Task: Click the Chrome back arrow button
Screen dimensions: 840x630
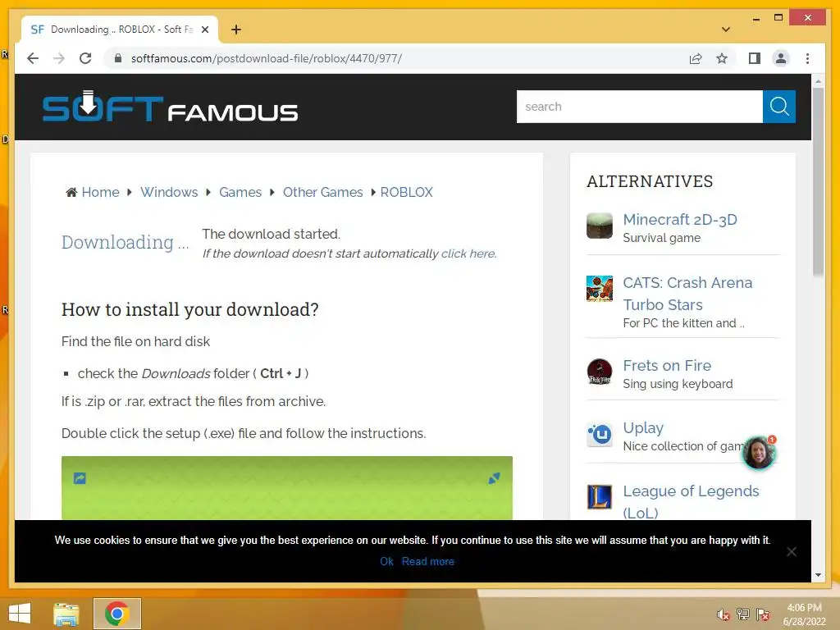Action: [33, 58]
